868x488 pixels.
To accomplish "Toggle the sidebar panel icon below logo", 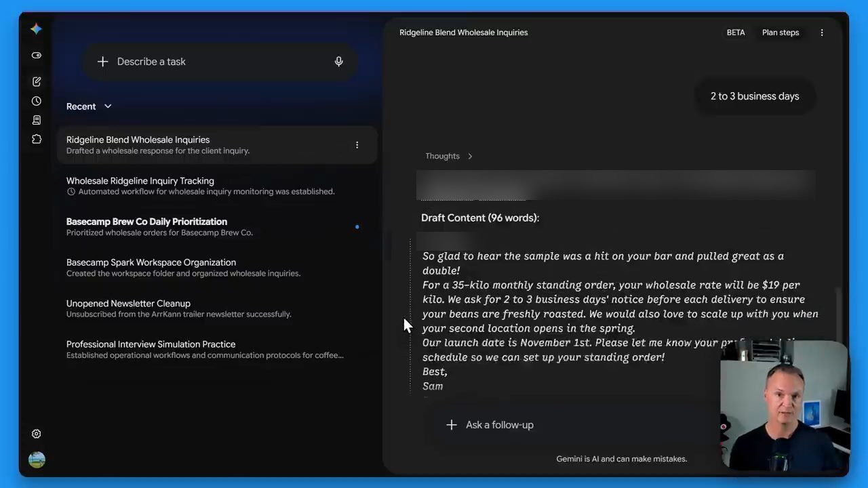I will (37, 56).
